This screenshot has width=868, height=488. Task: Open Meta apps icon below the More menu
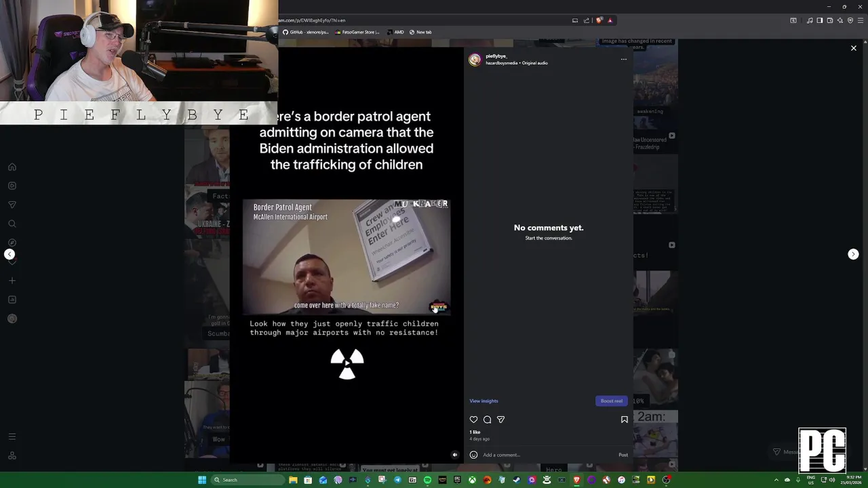[x=12, y=455]
